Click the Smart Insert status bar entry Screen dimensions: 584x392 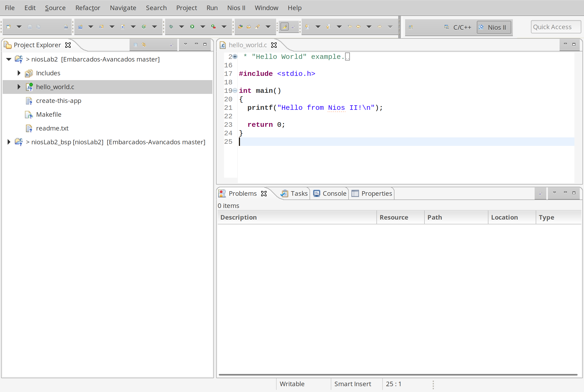(353, 384)
